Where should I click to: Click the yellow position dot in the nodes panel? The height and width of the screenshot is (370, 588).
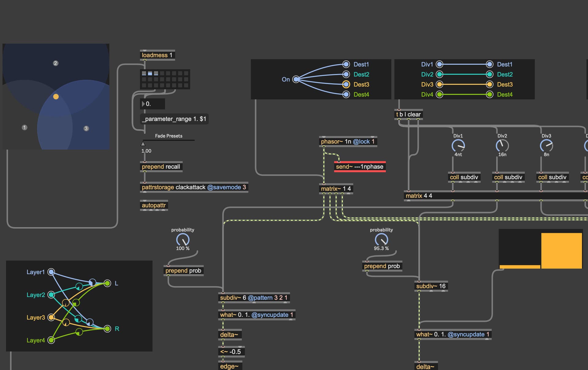click(x=56, y=97)
